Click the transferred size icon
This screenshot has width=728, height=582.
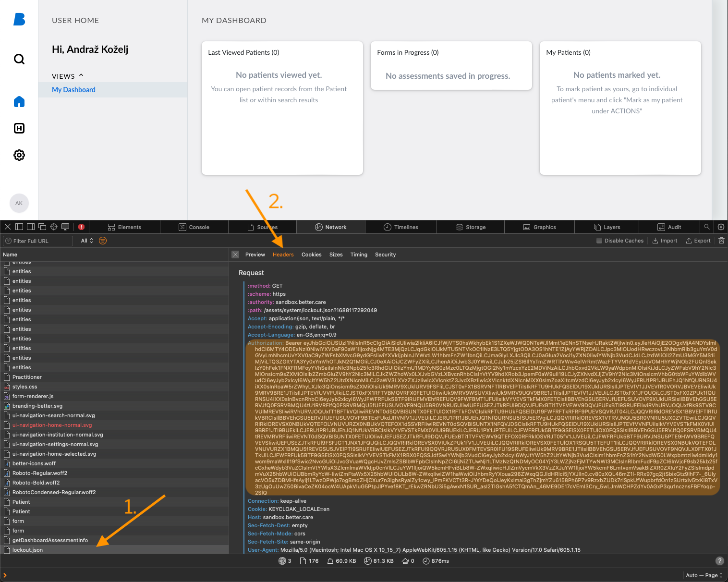coord(367,561)
